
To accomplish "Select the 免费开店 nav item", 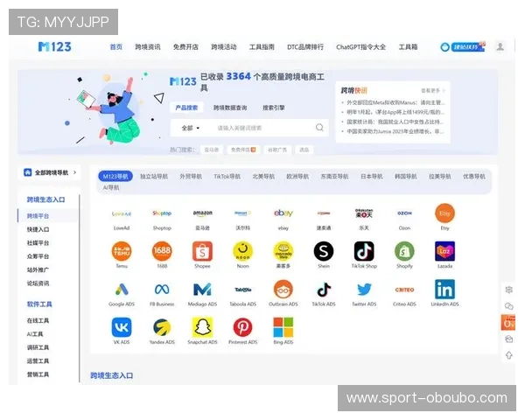I will click(x=185, y=47).
